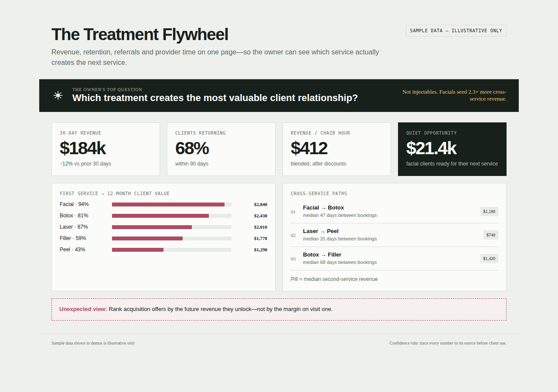Open the Laser → Peel path

point(395,235)
